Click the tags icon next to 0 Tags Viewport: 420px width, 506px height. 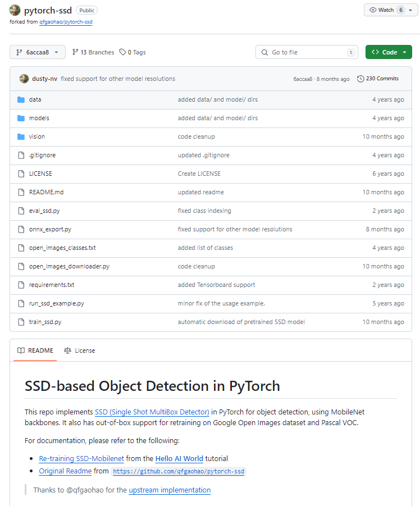coord(122,52)
